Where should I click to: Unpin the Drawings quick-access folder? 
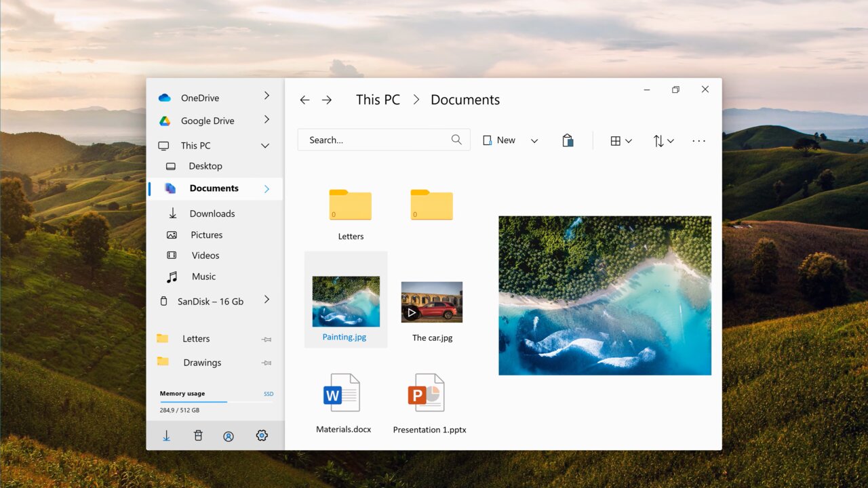[x=267, y=363]
